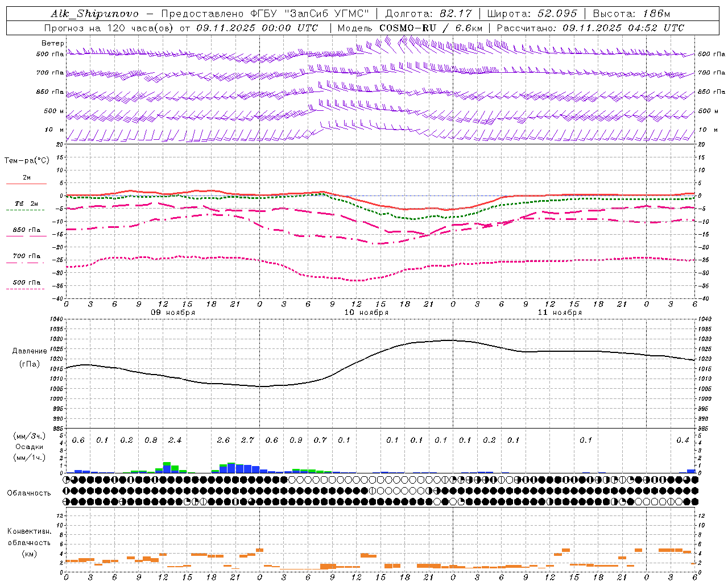Click the '0.9' three-hour precipitation value
This screenshot has width=728, height=582.
click(x=296, y=440)
